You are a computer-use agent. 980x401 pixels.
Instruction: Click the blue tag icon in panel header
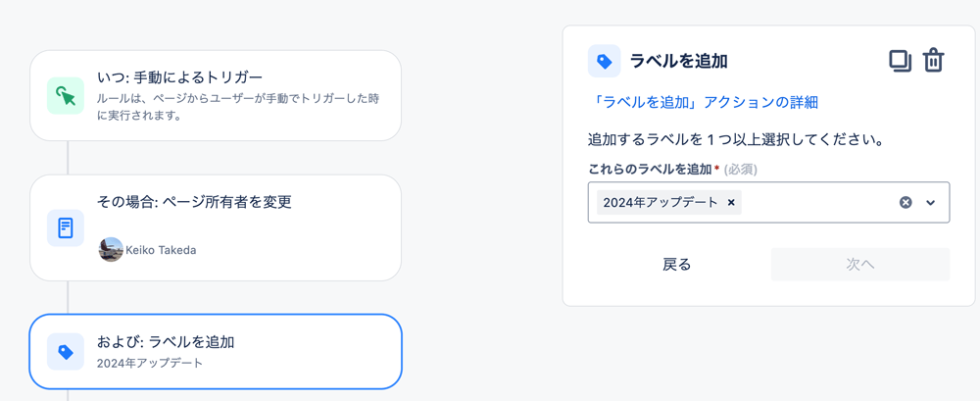[605, 61]
